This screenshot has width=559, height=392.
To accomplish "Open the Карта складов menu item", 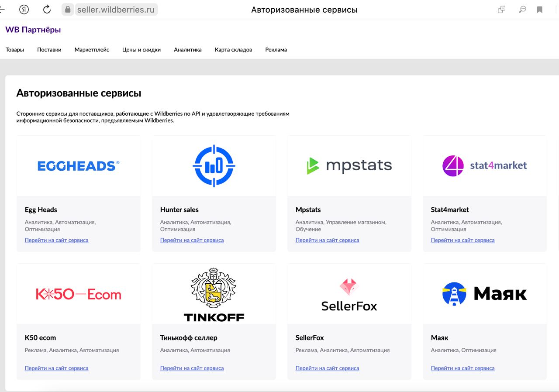I will [233, 50].
